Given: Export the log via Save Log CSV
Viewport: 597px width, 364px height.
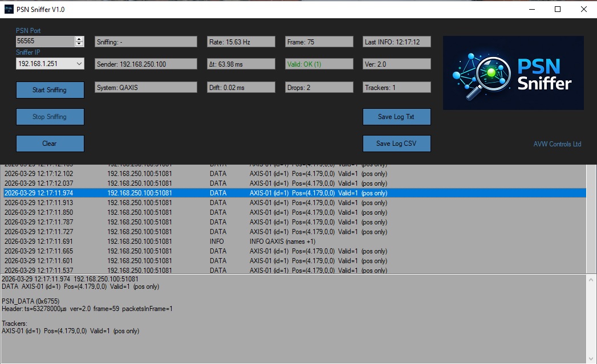Looking at the screenshot, I should point(396,143).
